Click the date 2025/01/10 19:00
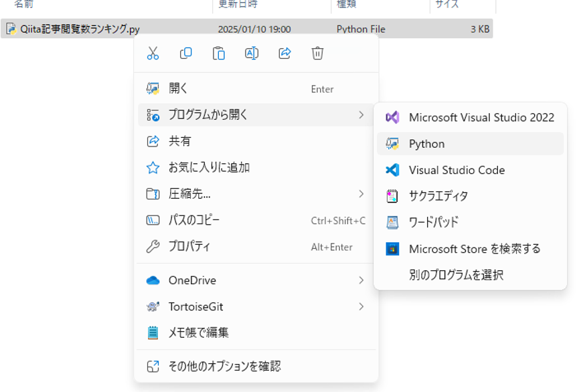 [x=254, y=29]
